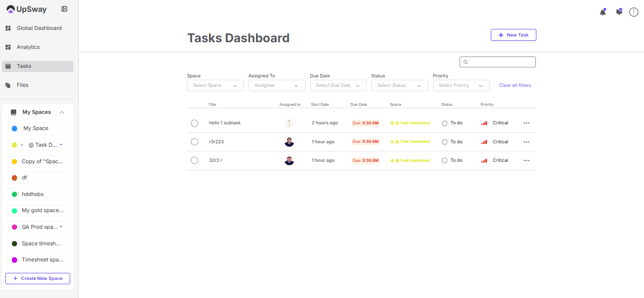Screen dimensions: 644x298
Task: Go to Global Dashboard in sidebar
Action: (39, 28)
